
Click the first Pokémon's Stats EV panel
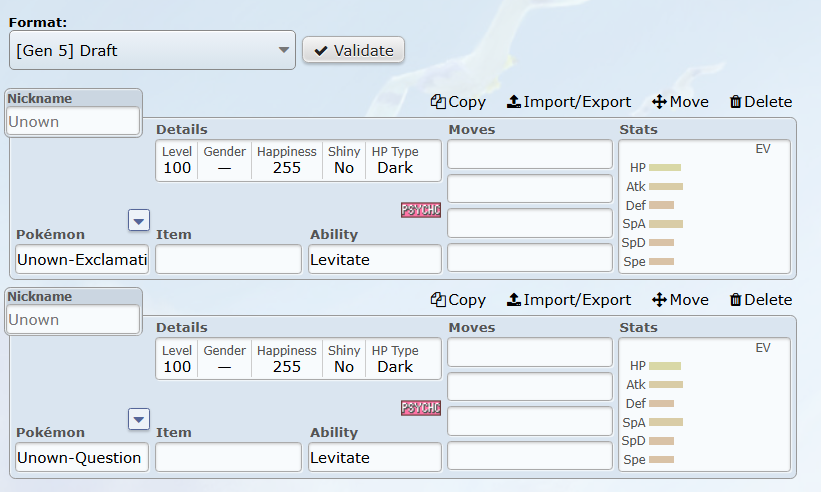(705, 207)
